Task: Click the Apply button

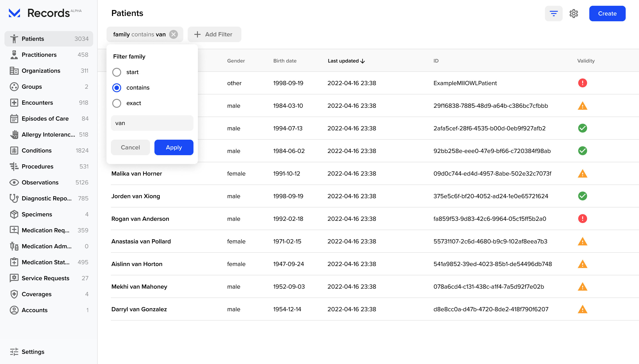Action: pos(174,147)
